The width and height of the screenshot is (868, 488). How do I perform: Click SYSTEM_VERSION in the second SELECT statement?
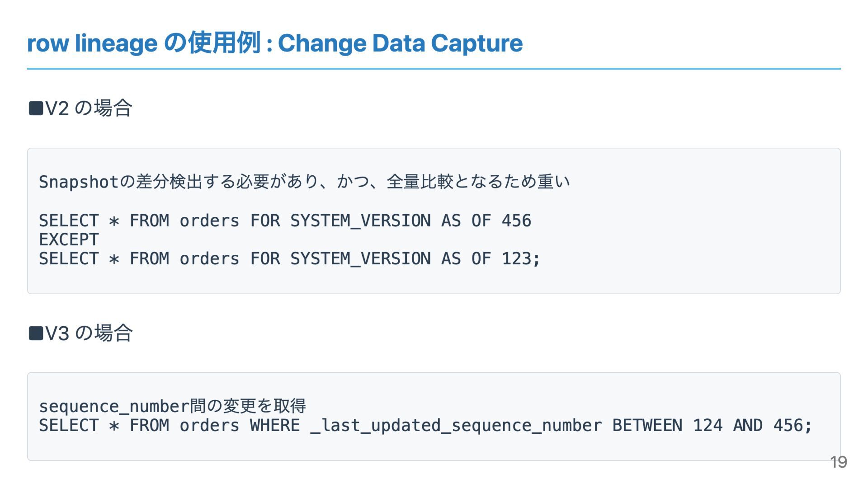pos(360,259)
